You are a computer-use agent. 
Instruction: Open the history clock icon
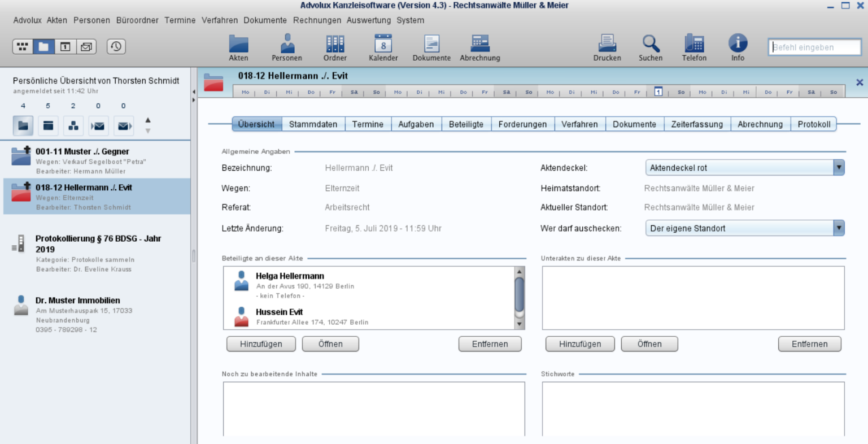coord(116,46)
